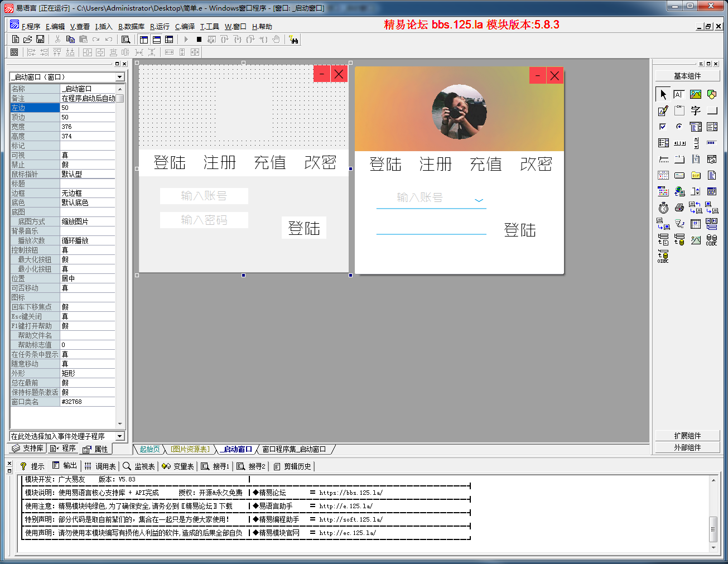Viewport: 728px width, 564px height.
Task: Expand the 在此处选择加入事件处理子程序 dropdown
Action: click(119, 436)
